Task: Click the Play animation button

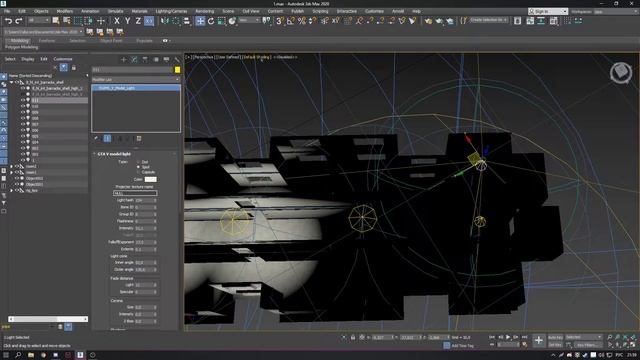Action: click(508, 337)
